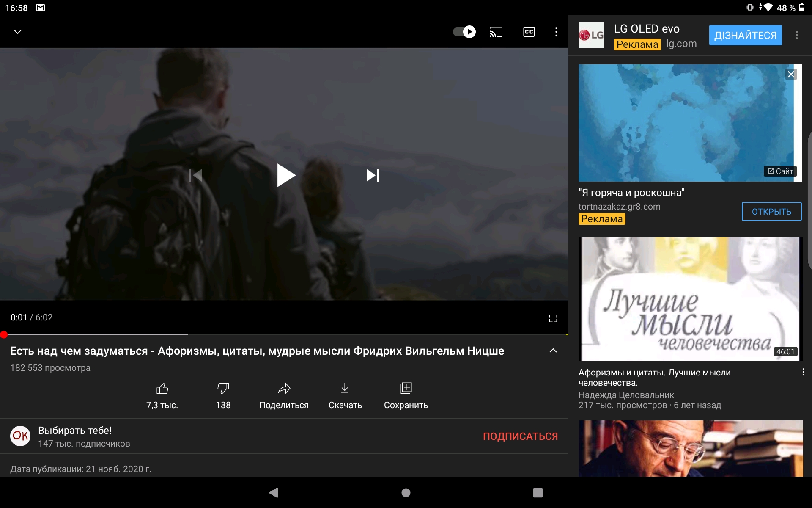This screenshot has height=508, width=812.
Task: Tap the Дата публикации text
Action: coord(81,469)
